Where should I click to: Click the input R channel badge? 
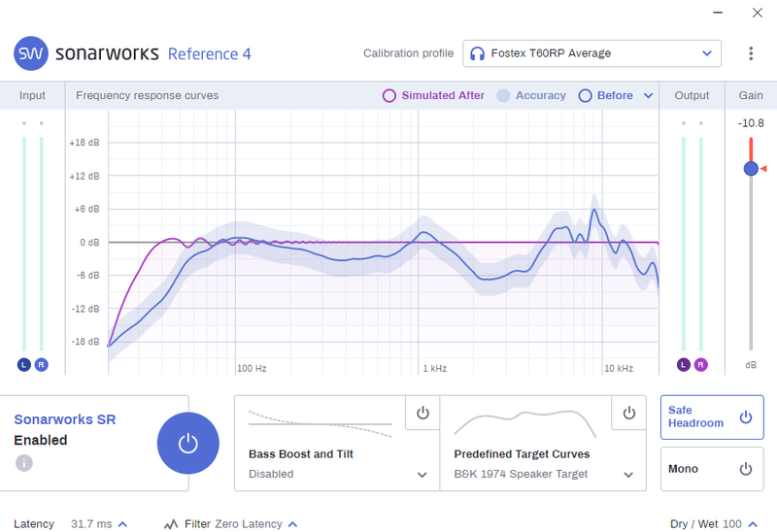point(41,365)
